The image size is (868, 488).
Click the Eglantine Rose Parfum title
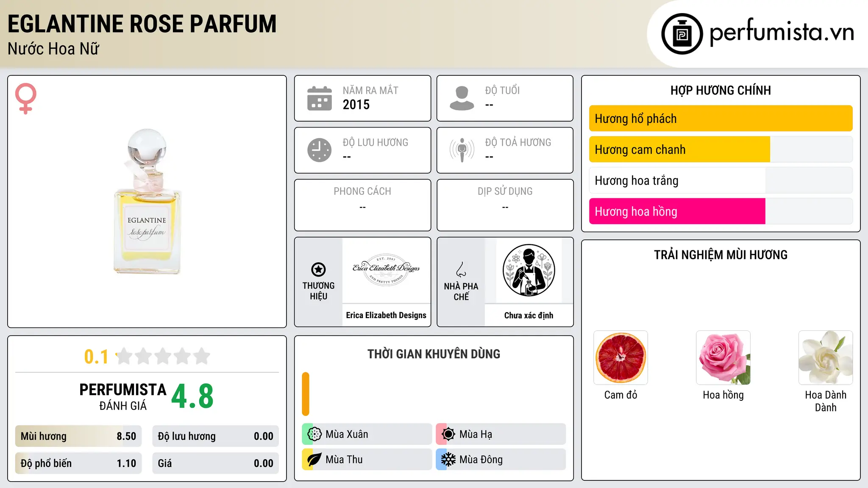coord(142,24)
